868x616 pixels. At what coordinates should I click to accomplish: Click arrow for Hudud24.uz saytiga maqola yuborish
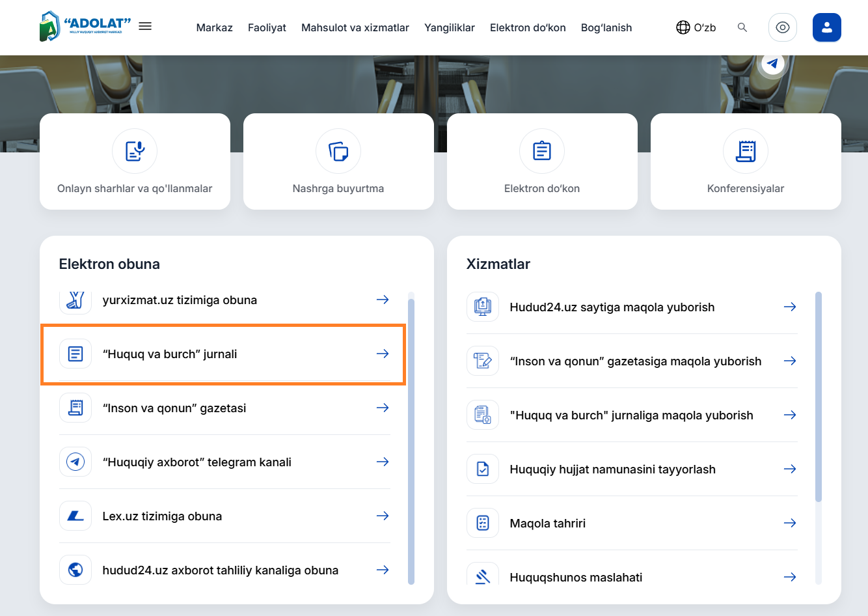coord(789,307)
